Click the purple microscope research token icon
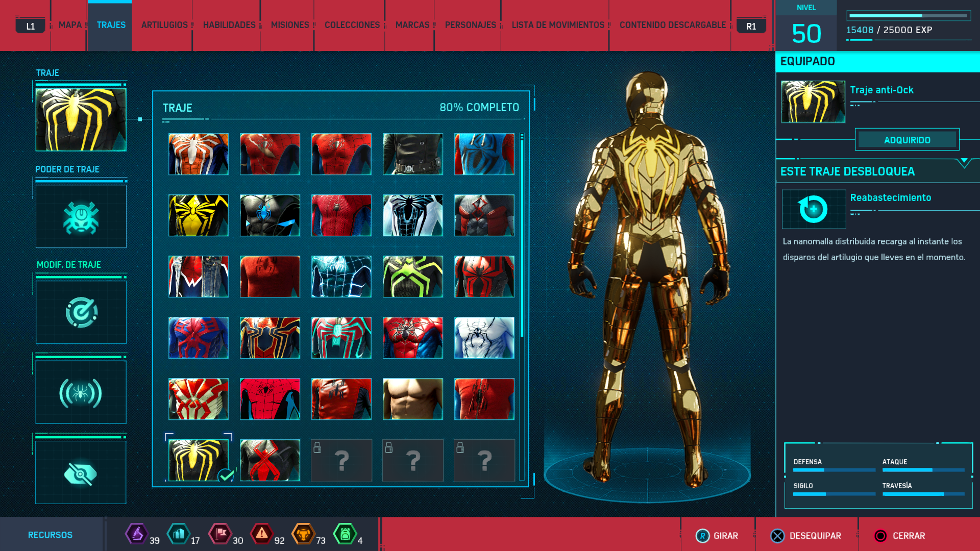 (137, 534)
